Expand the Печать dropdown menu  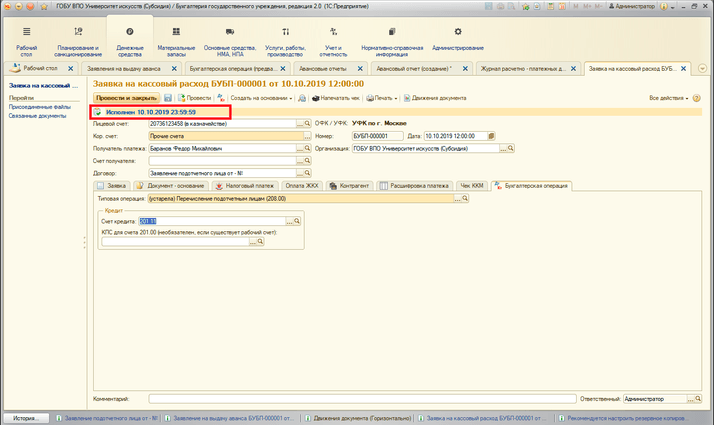click(x=382, y=99)
